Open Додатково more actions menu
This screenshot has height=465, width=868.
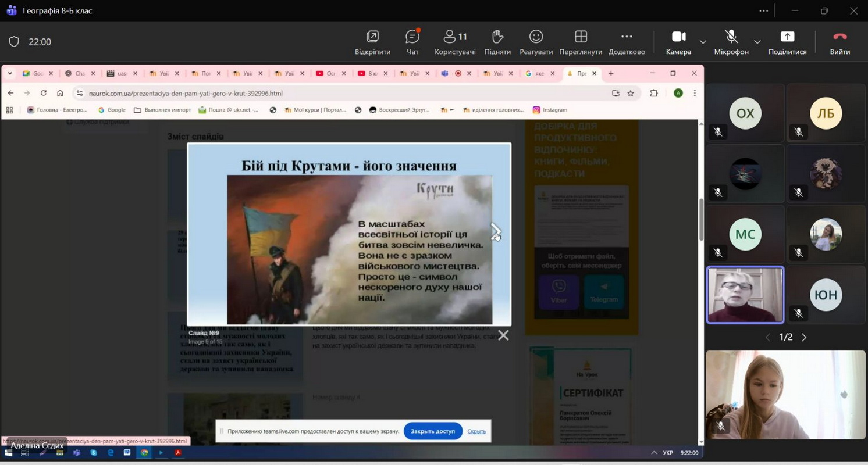point(627,42)
